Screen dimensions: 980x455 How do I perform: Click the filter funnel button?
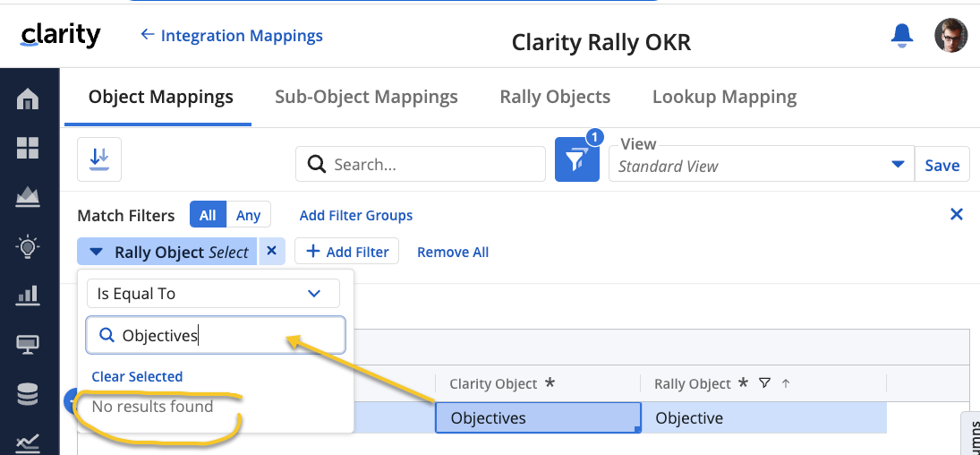pyautogui.click(x=577, y=160)
